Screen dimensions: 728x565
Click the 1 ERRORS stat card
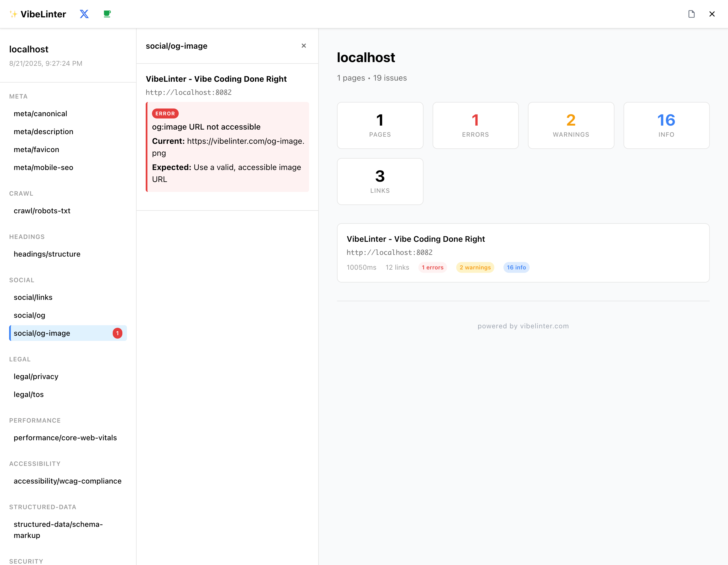[x=475, y=125]
